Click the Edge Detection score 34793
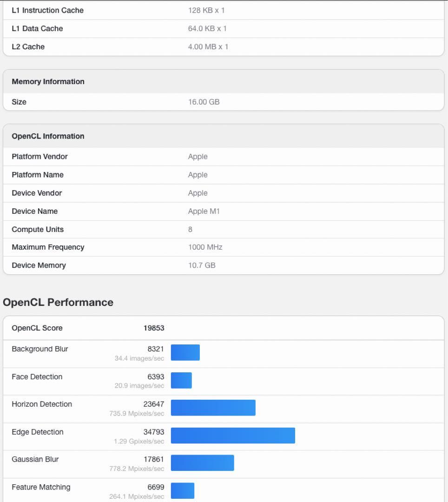The width and height of the screenshot is (448, 502). click(x=153, y=432)
